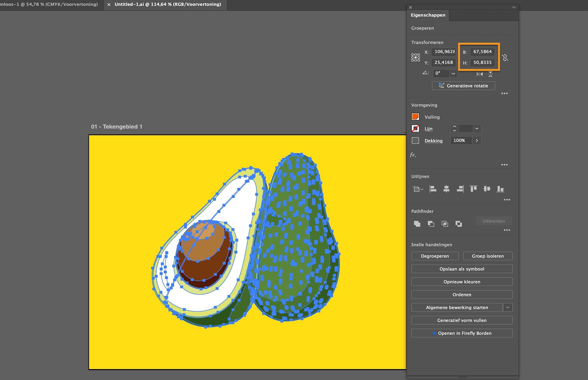Click the orange Vulling fill swatch
The width and height of the screenshot is (588, 380).
click(x=415, y=117)
